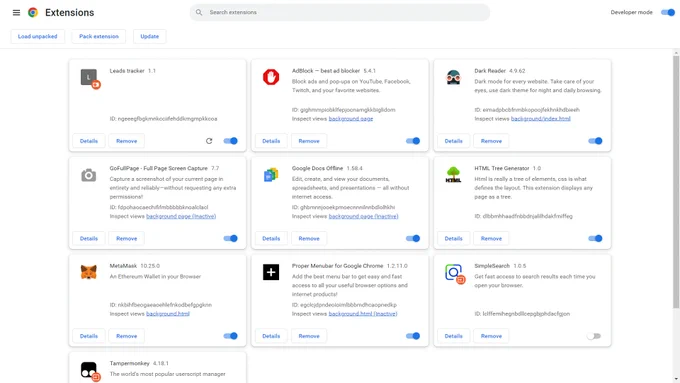
Task: Click Load unpacked button
Action: click(37, 36)
